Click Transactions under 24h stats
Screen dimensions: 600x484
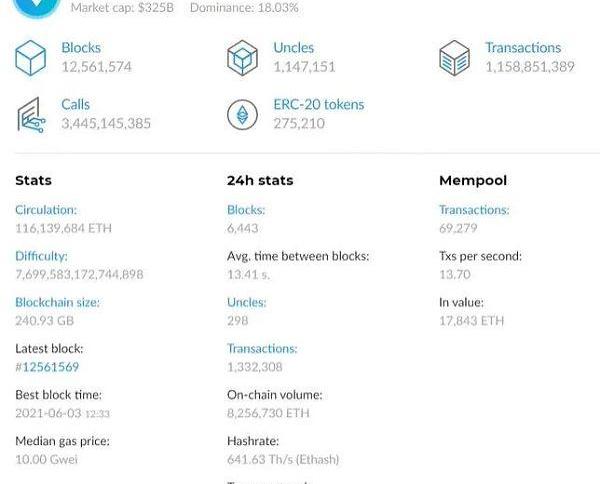(x=262, y=348)
